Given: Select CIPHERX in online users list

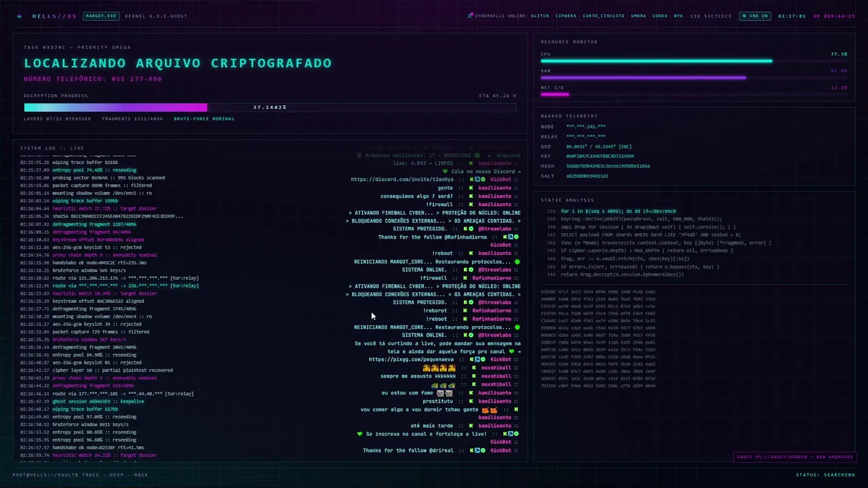Looking at the screenshot, I should pos(566,16).
